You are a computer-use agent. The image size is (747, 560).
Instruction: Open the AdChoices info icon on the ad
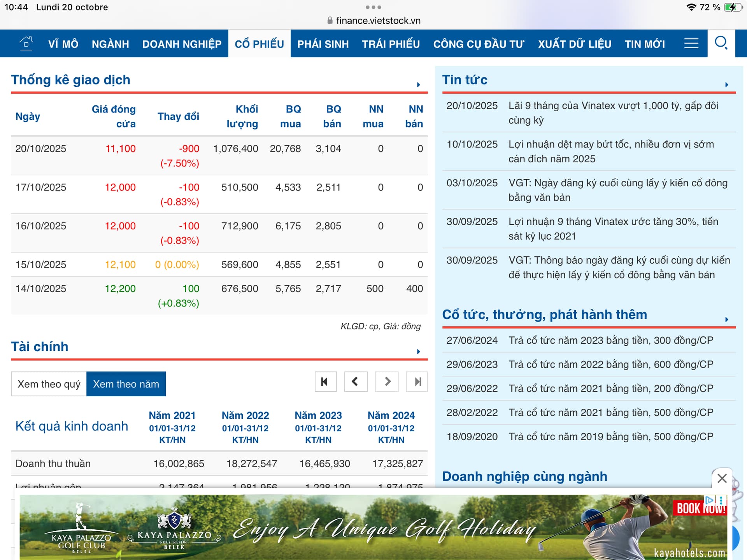[709, 500]
